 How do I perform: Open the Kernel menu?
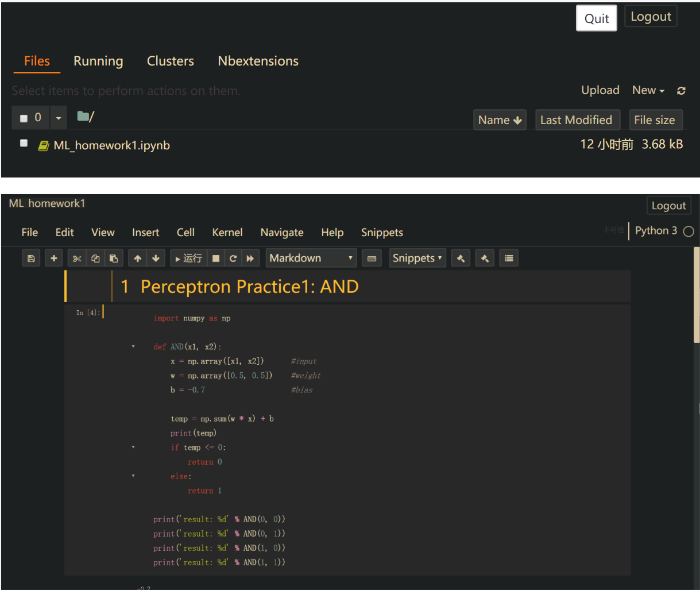tap(227, 232)
